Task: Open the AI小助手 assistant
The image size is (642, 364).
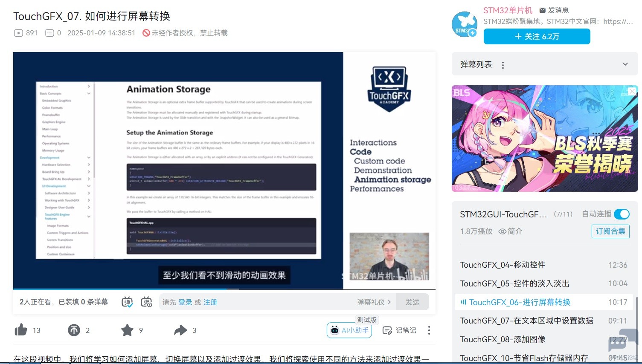Action: click(x=349, y=330)
